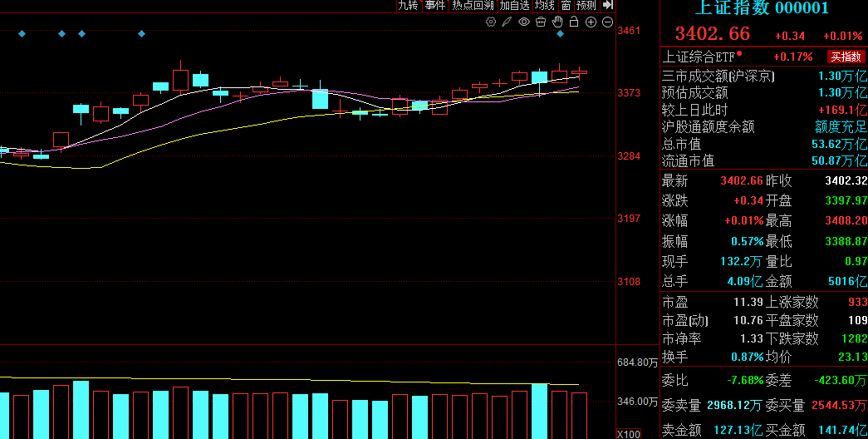Viewport: 868px width, 439px height.
Task: Click the 684.80万 volume axis label
Action: [638, 363]
